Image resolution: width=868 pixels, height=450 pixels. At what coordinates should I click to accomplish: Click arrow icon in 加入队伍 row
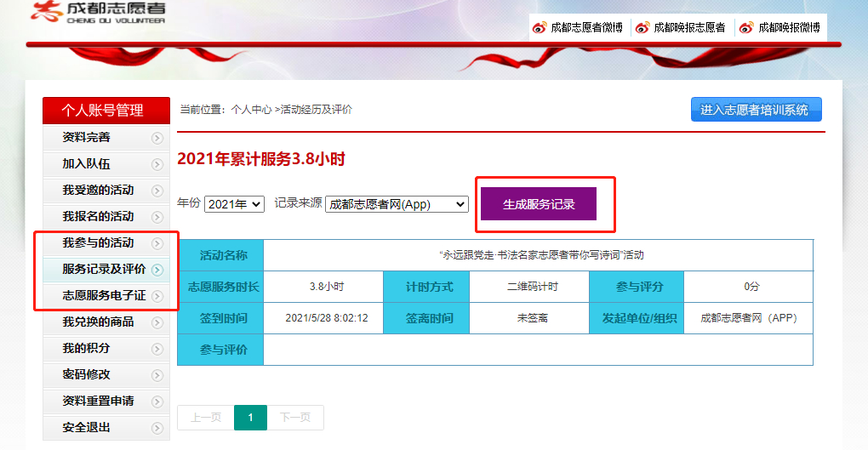click(157, 164)
